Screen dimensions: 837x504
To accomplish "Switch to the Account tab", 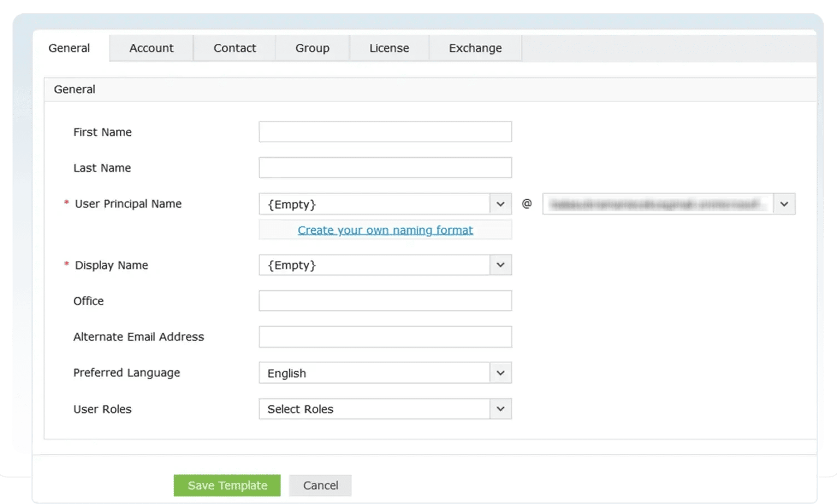I will pyautogui.click(x=151, y=48).
